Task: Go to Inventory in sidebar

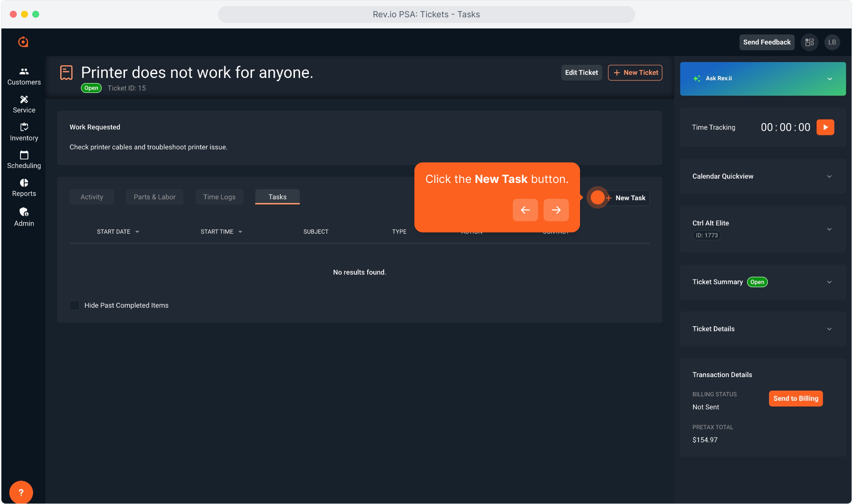Action: 24,132
